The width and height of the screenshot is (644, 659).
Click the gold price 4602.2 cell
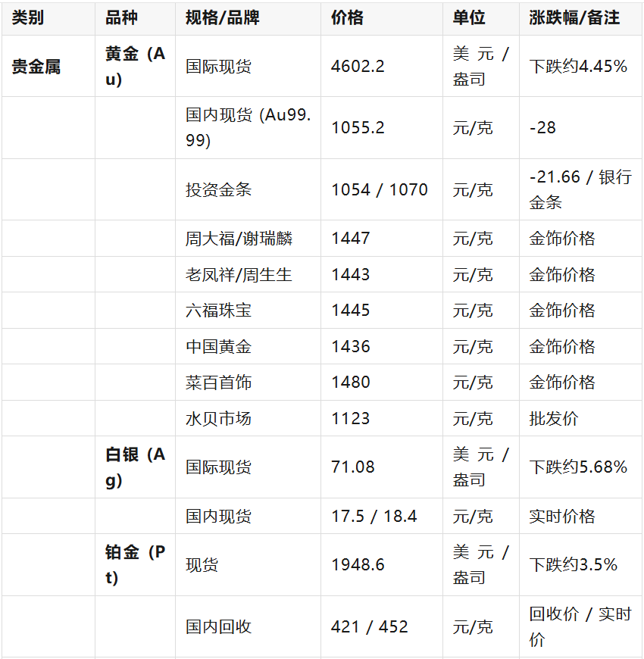tap(358, 67)
